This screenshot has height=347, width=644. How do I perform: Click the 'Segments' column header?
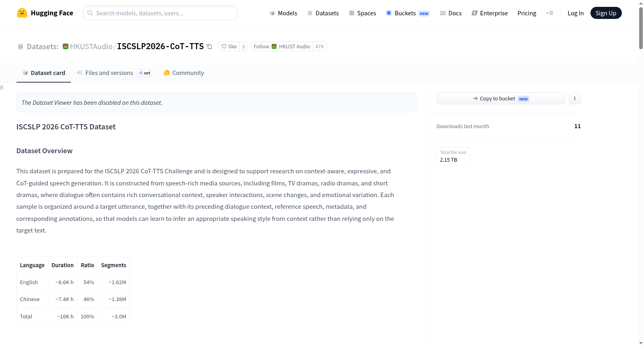114,265
